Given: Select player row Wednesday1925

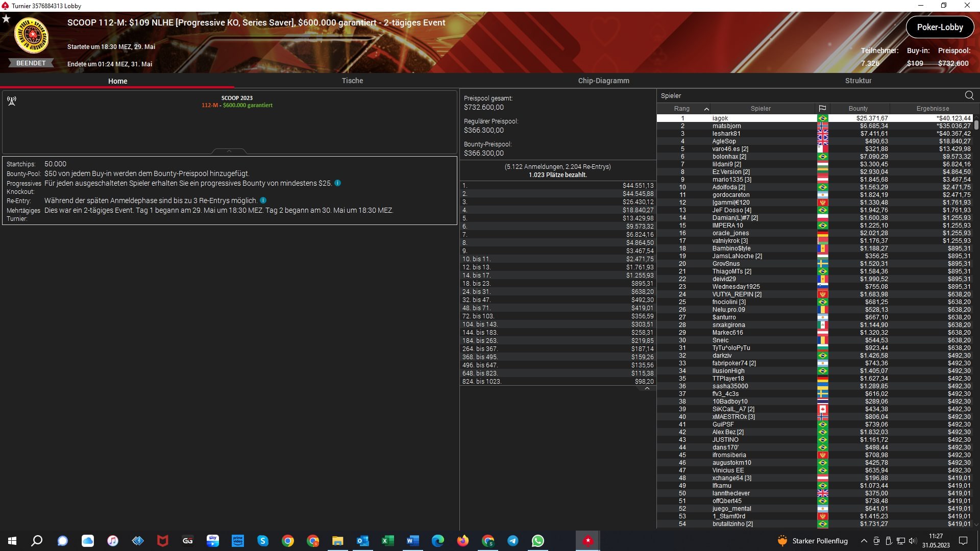Looking at the screenshot, I should tap(815, 287).
